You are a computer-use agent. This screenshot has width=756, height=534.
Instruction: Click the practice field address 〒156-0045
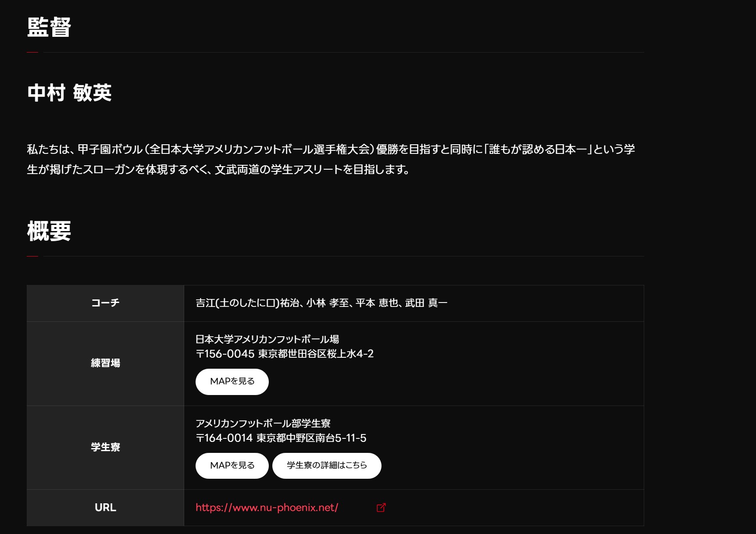(x=285, y=354)
